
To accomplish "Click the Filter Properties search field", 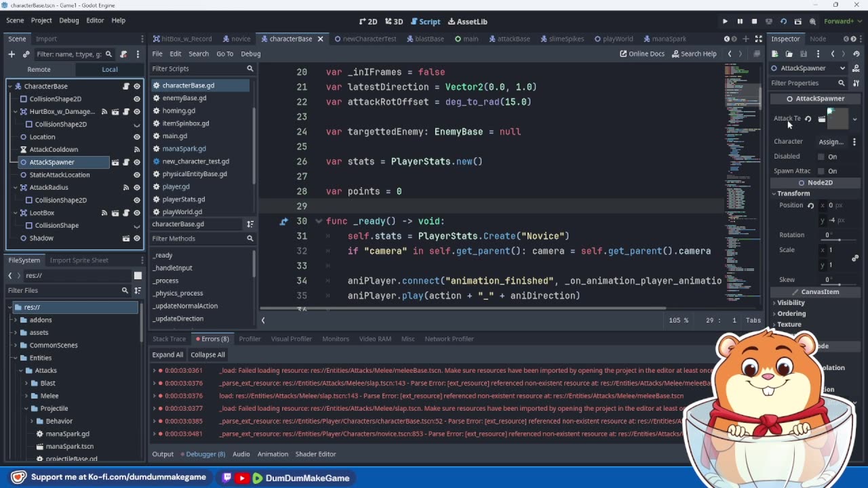I will (808, 83).
